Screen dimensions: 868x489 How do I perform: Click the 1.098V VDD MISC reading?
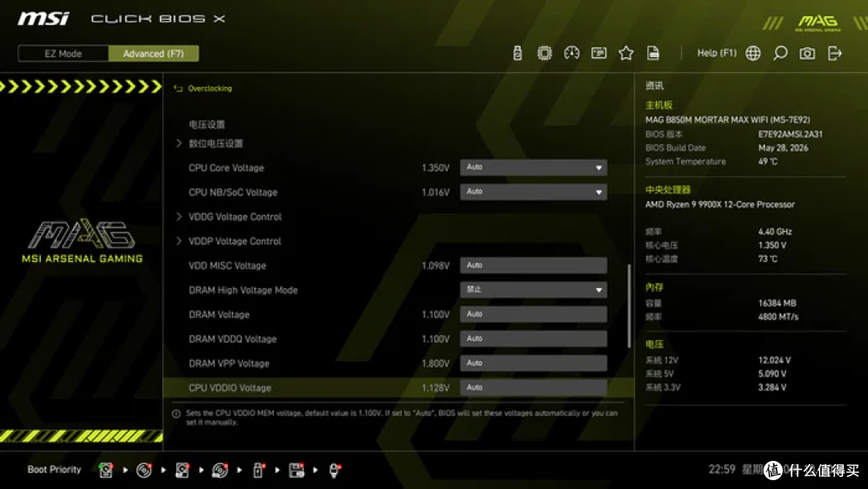pos(436,266)
